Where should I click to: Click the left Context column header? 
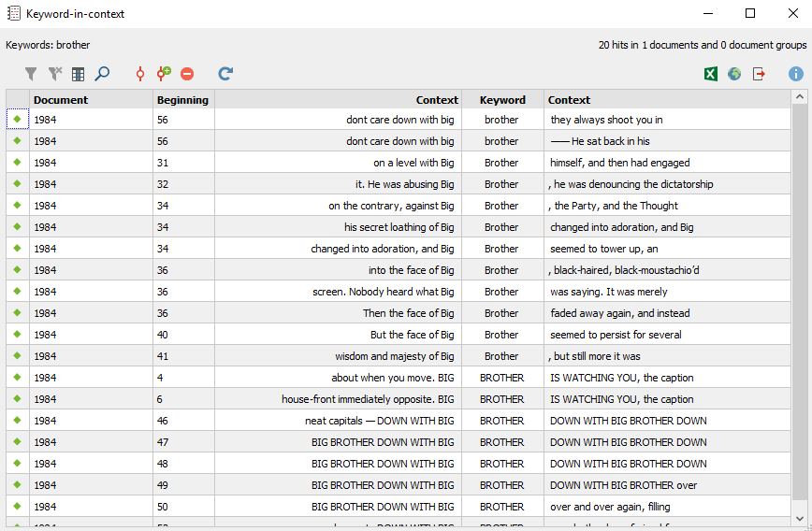click(x=338, y=100)
